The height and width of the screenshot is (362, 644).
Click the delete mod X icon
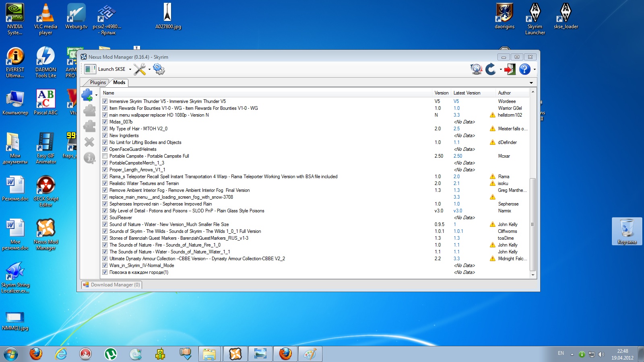click(x=89, y=142)
